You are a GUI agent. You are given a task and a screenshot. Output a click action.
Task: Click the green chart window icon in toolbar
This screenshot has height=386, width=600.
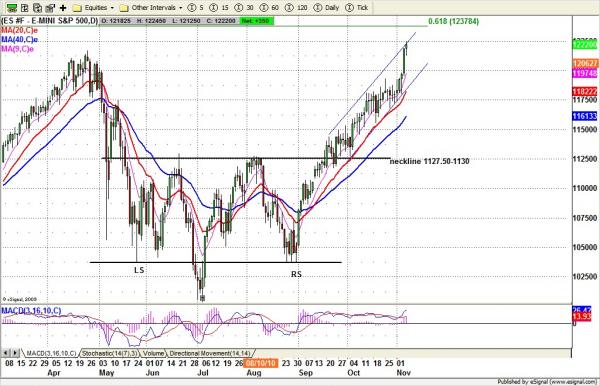pos(12,7)
